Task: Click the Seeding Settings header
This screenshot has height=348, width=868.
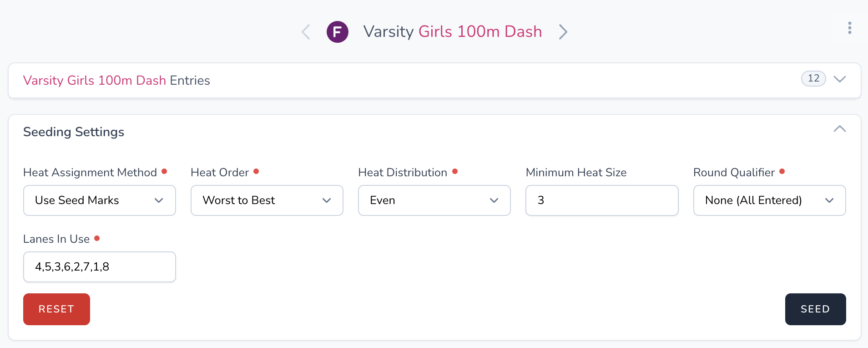Action: coord(74,132)
